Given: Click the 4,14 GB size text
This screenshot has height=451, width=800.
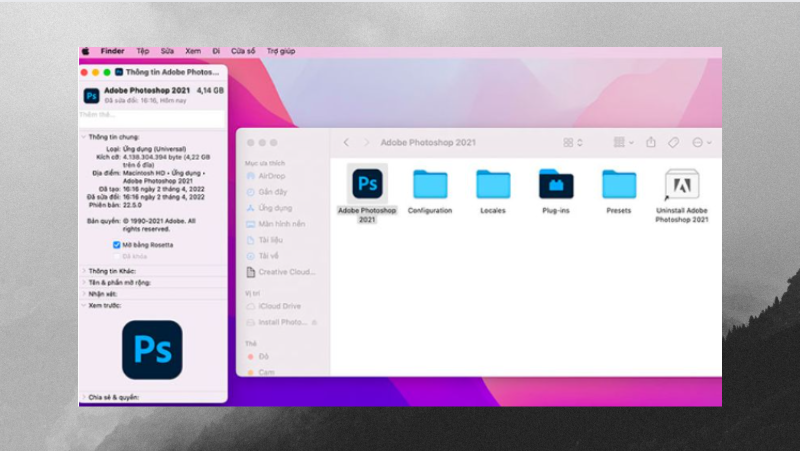Looking at the screenshot, I should pyautogui.click(x=210, y=90).
